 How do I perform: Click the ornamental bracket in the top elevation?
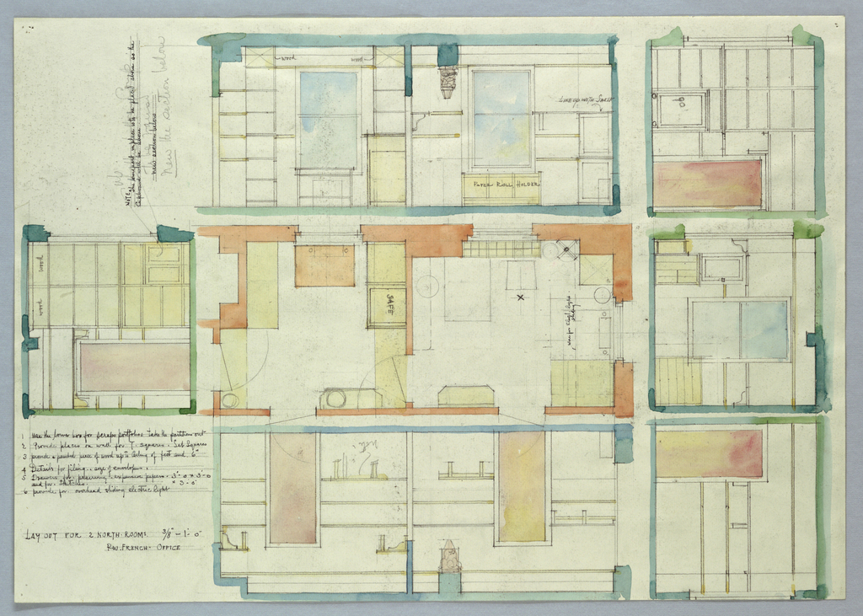click(448, 82)
